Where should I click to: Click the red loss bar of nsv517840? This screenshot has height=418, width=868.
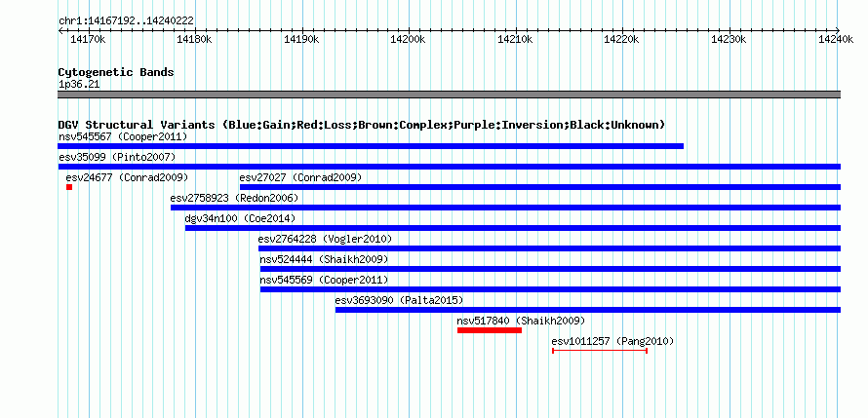[x=490, y=330]
